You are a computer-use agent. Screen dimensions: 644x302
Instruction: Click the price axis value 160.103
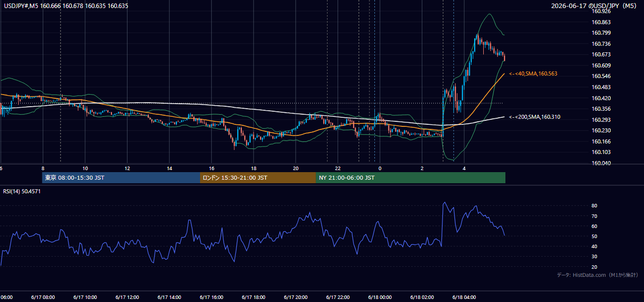(601, 152)
